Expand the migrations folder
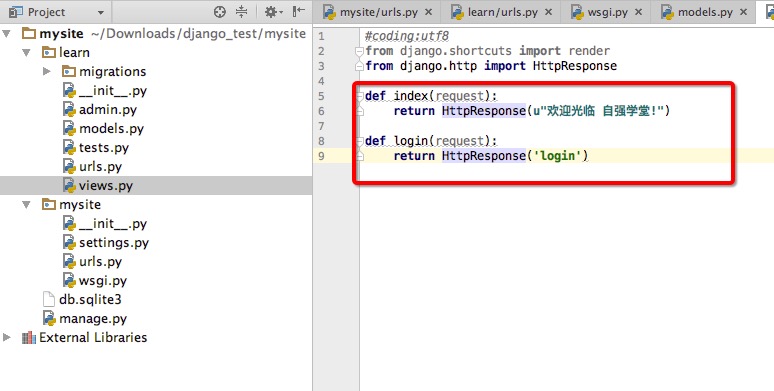The image size is (774, 391). pos(46,72)
